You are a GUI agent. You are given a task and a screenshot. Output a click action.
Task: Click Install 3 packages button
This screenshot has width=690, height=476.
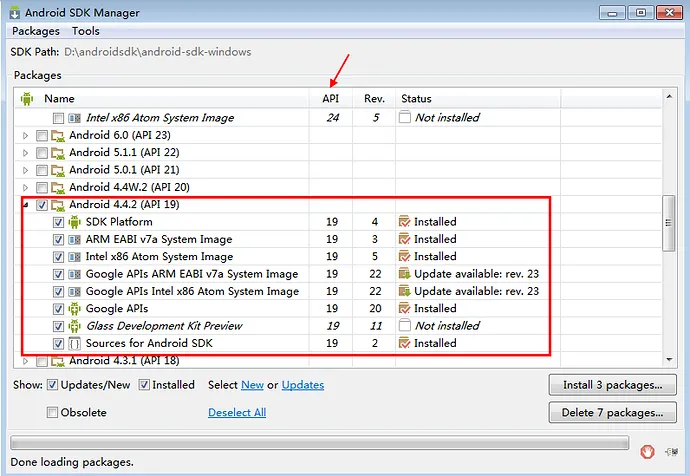coord(613,385)
